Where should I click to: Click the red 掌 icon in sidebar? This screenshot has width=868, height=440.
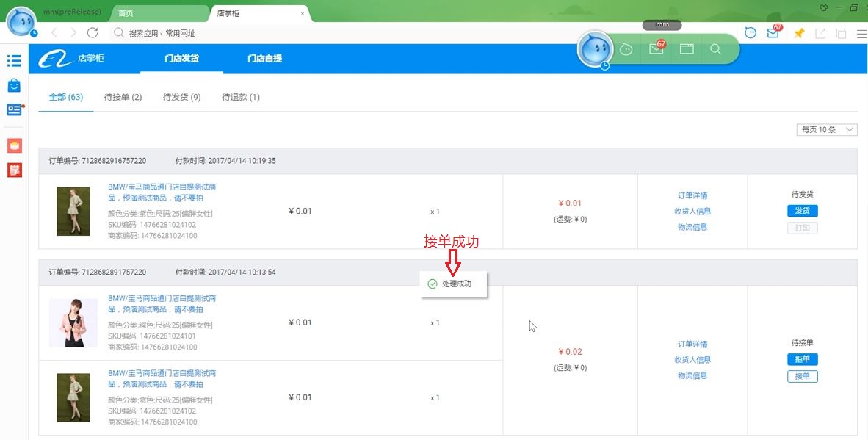coord(14,170)
